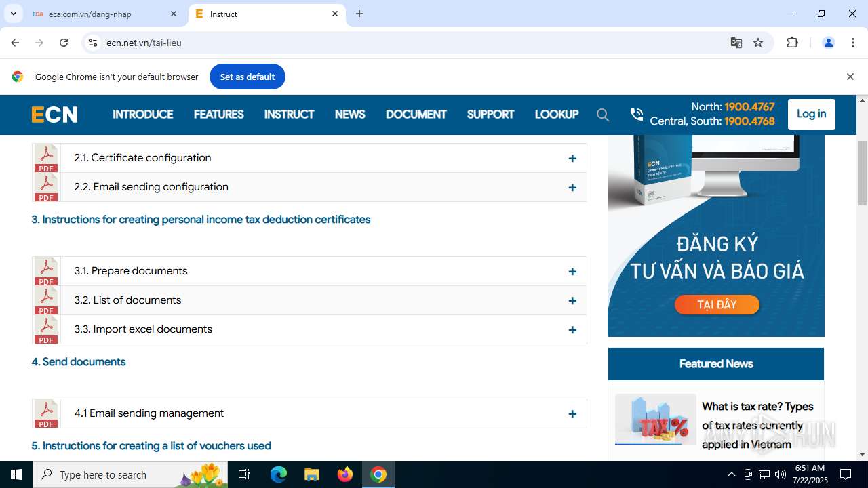Bookmark this page with star icon
This screenshot has height=488, width=868.
click(x=758, y=43)
